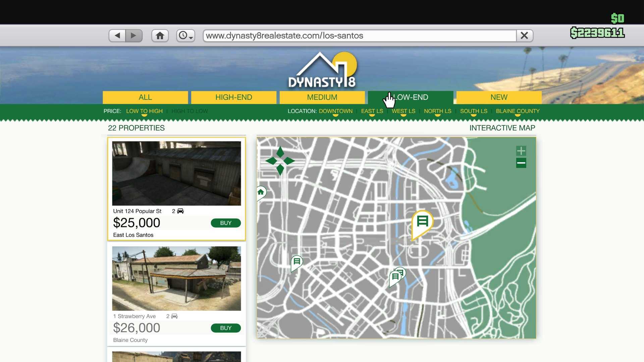Image resolution: width=644 pixels, height=362 pixels.
Task: Filter location by SOUTH LS
Action: coord(474,111)
